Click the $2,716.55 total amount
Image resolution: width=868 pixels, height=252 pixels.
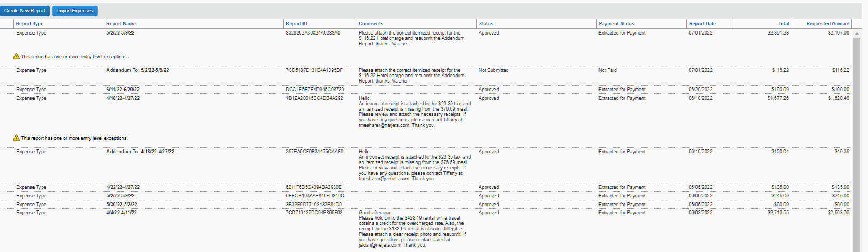pyautogui.click(x=778, y=213)
